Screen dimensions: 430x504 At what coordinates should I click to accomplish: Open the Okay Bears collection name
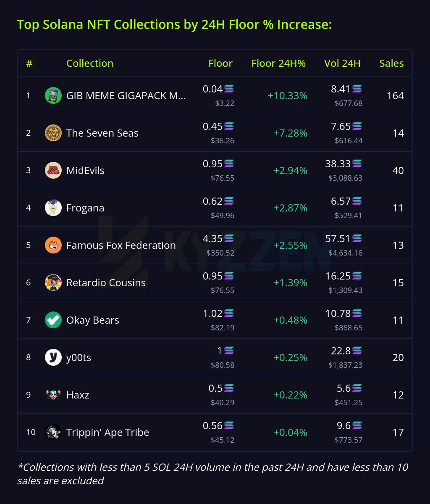[x=93, y=320]
